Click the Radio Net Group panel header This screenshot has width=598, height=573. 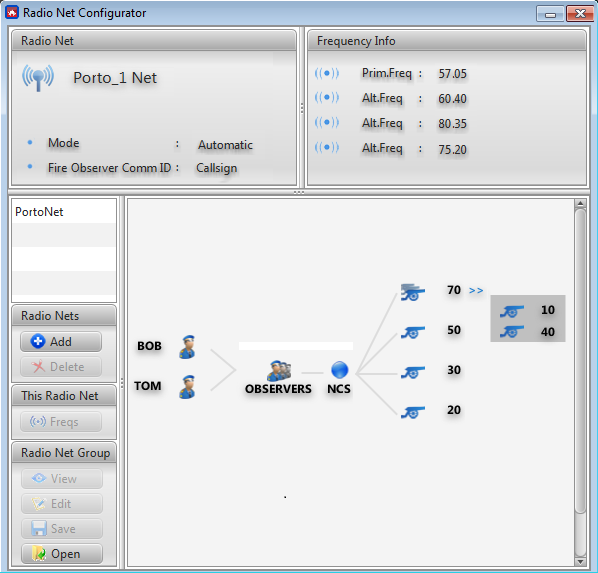[64, 452]
